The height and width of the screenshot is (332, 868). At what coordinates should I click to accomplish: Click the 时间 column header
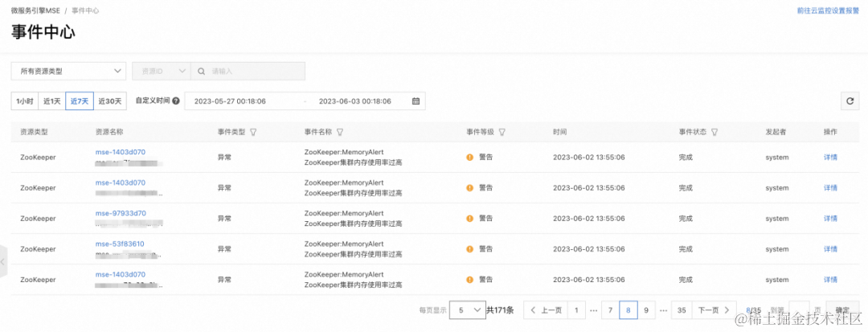[x=559, y=133]
